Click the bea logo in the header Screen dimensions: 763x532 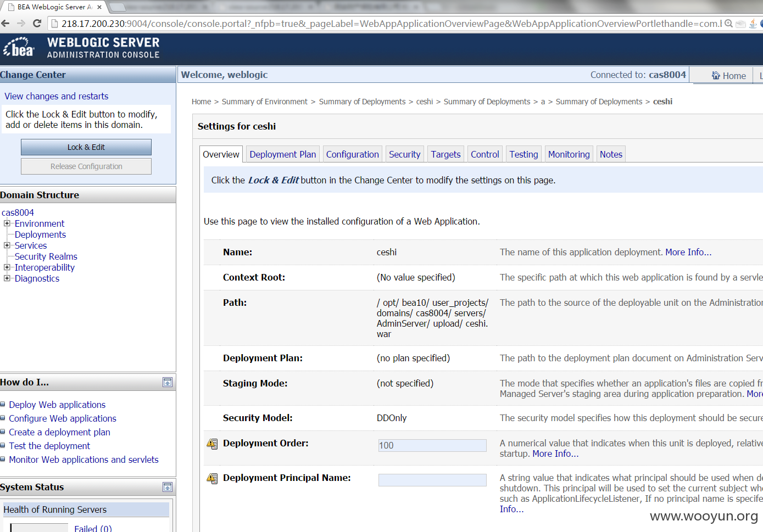coord(19,47)
